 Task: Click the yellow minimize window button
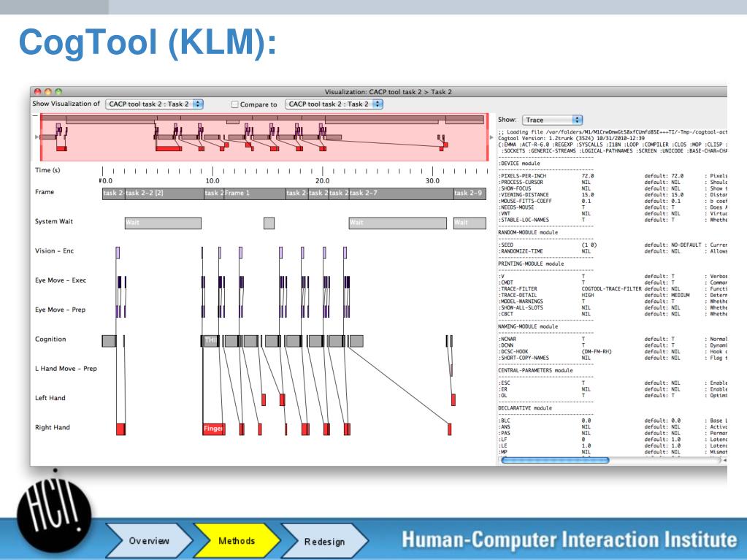(47, 91)
